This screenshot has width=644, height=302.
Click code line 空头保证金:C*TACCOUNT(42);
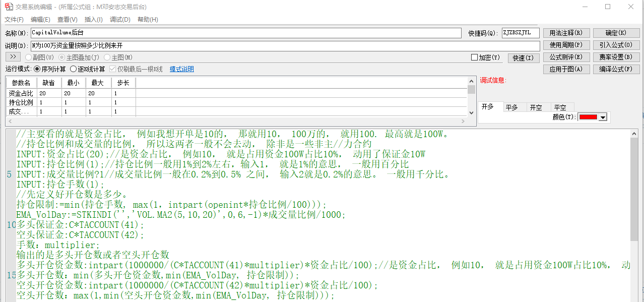(81, 235)
